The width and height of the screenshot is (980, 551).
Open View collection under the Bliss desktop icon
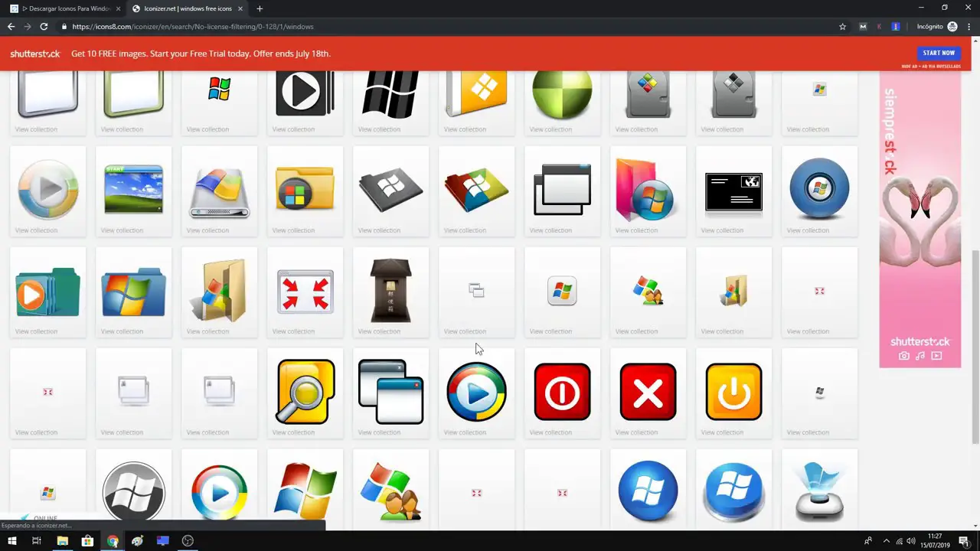click(x=122, y=230)
